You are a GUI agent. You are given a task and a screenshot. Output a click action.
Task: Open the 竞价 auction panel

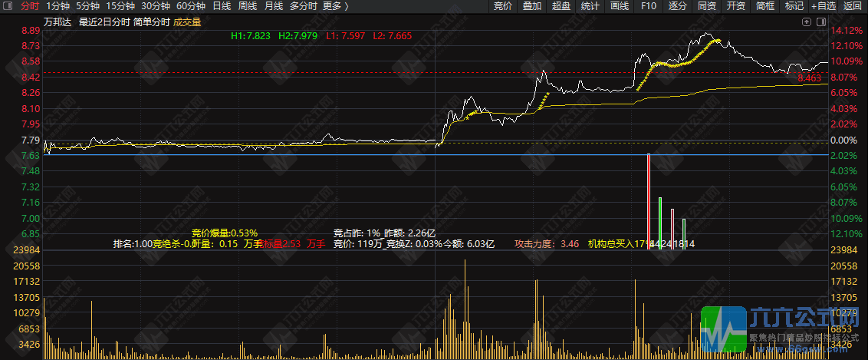(x=503, y=7)
